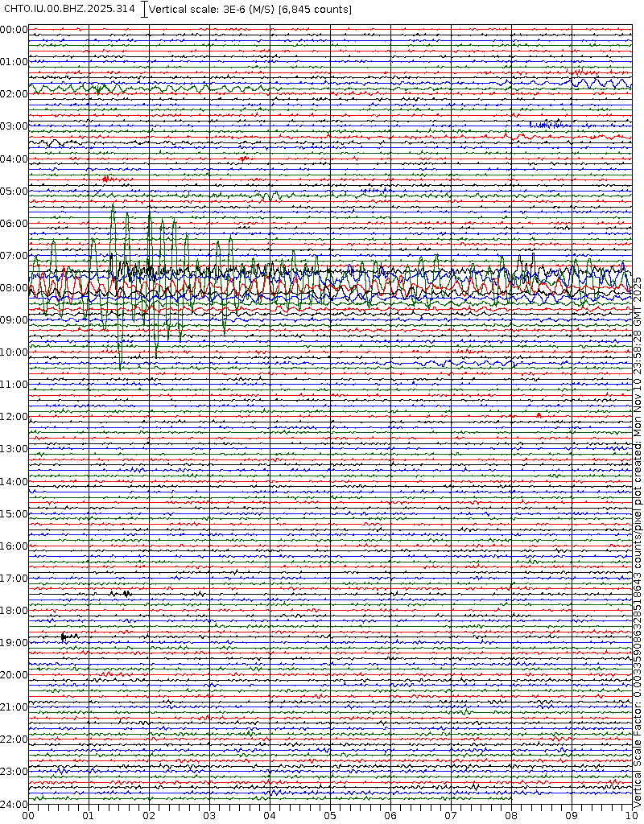The image size is (644, 824).
Task: Select the 24:00 hour label at bottom left
Action: coord(14,804)
